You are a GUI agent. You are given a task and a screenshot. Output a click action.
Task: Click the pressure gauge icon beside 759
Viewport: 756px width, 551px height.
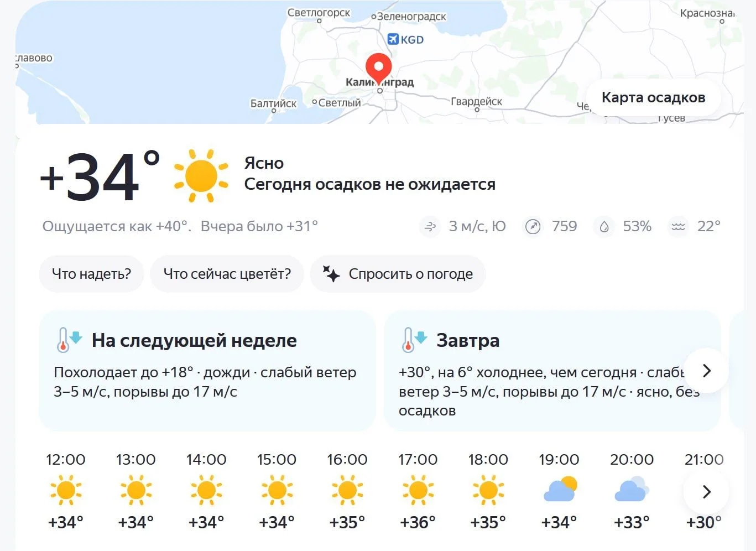click(533, 226)
